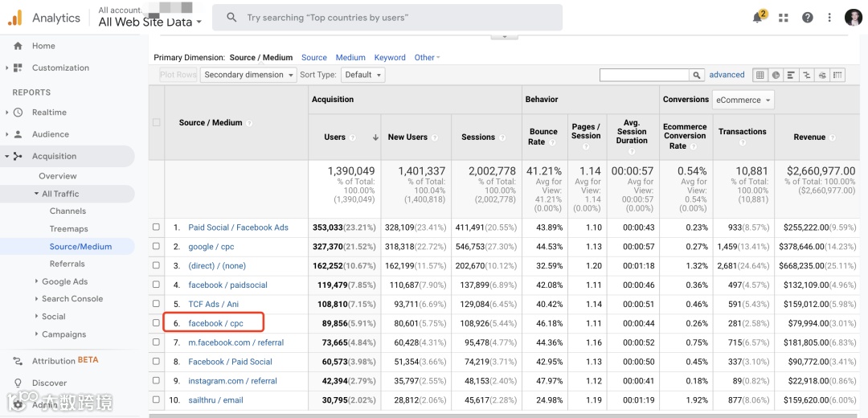Check row Paid Social / Facebook Ads
Image resolution: width=868 pixels, height=418 pixels.
tap(156, 227)
